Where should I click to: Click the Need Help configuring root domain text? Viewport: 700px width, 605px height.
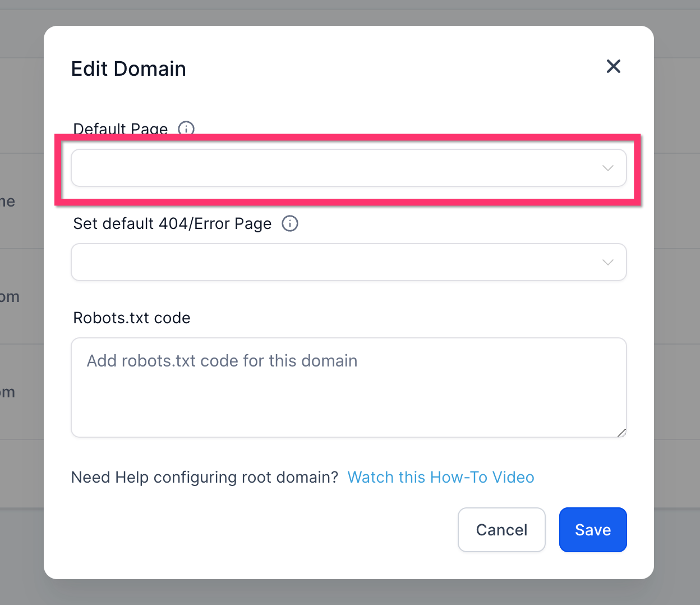204,477
